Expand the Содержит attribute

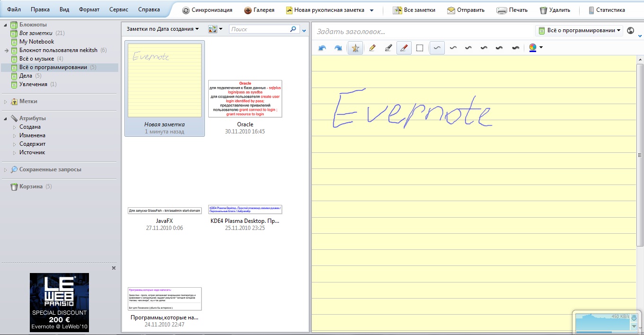coord(14,144)
